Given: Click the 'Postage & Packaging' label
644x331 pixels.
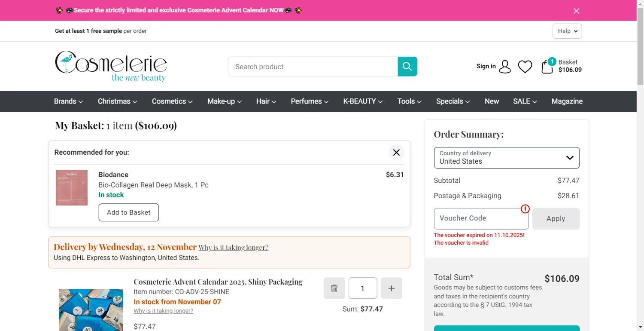Looking at the screenshot, I should pos(468,196).
